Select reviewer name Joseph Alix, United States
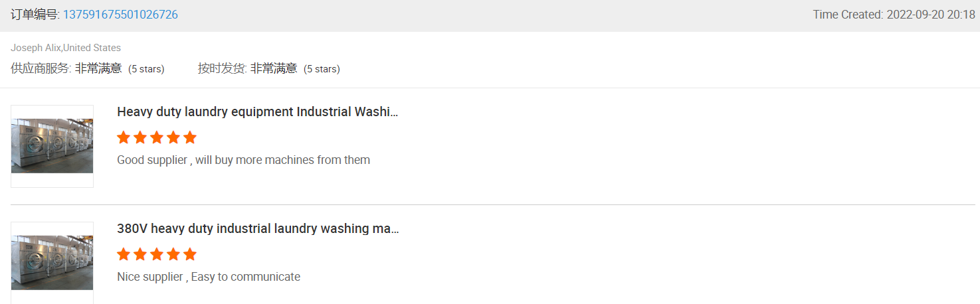Screen dimensions: 980x304 (x=66, y=48)
